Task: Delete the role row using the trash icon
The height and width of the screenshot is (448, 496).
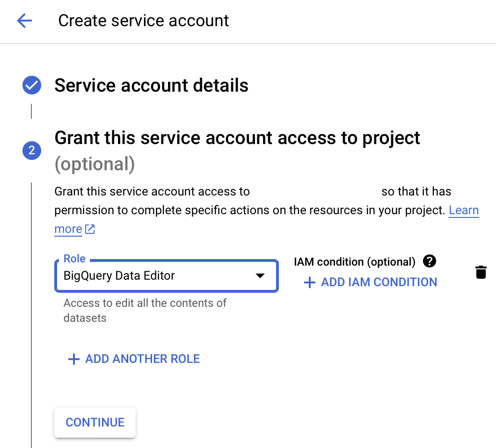Action: click(x=481, y=272)
